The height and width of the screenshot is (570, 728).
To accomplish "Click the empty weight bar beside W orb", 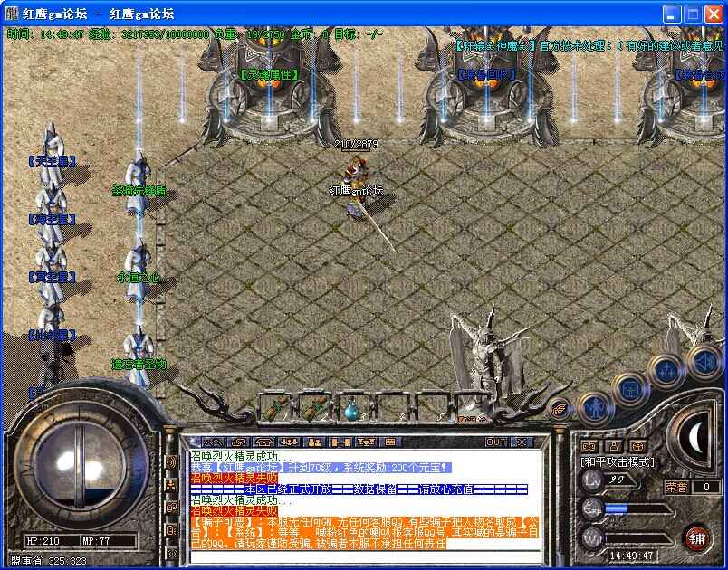I will pos(638,539).
